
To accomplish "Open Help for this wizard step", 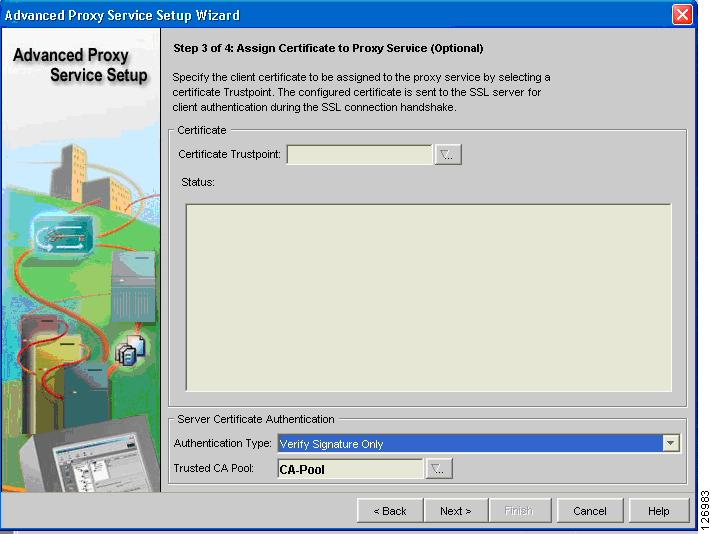I will 658,511.
